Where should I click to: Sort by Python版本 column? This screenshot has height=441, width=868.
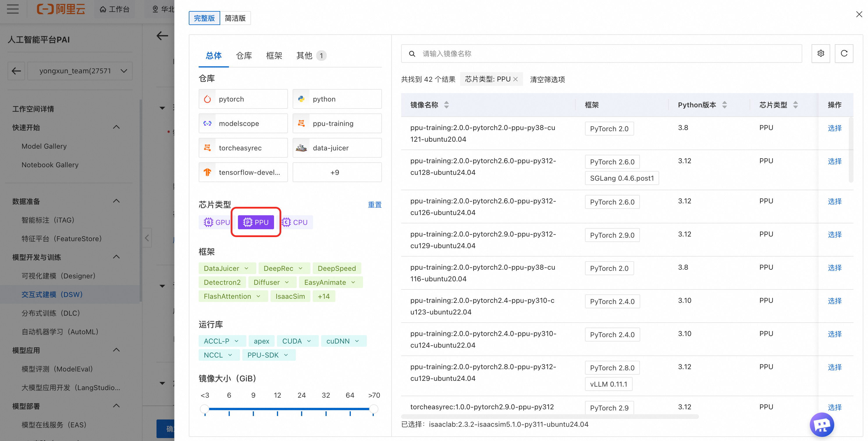tap(725, 105)
